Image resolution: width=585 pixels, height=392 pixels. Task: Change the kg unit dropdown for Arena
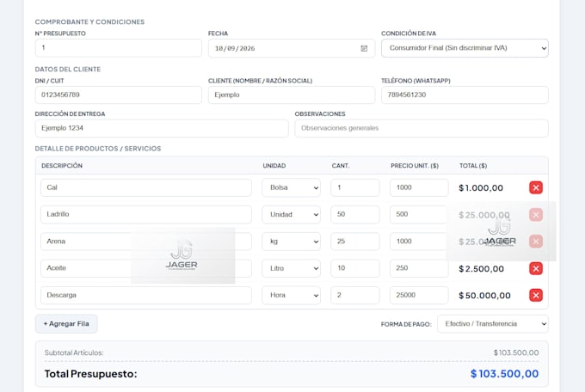(291, 242)
